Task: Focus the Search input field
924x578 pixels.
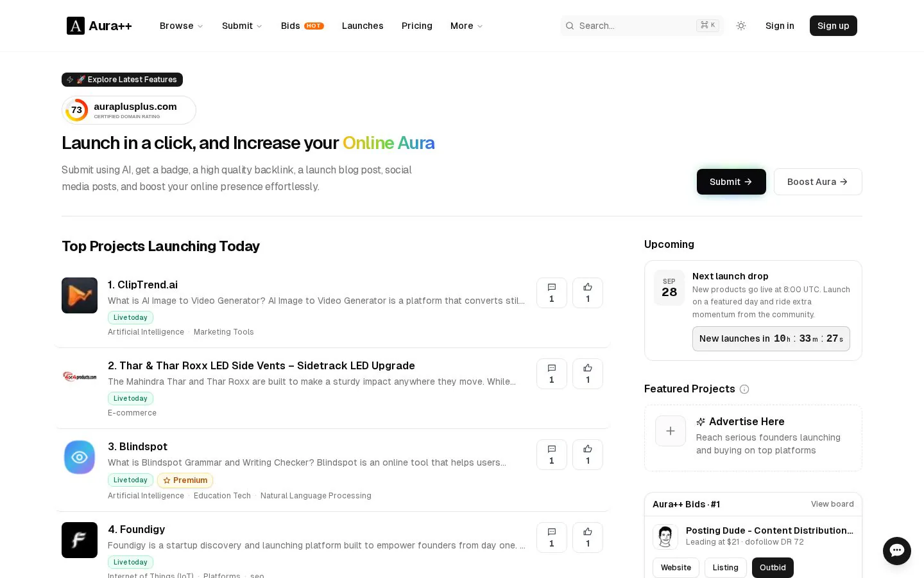Action: [642, 26]
